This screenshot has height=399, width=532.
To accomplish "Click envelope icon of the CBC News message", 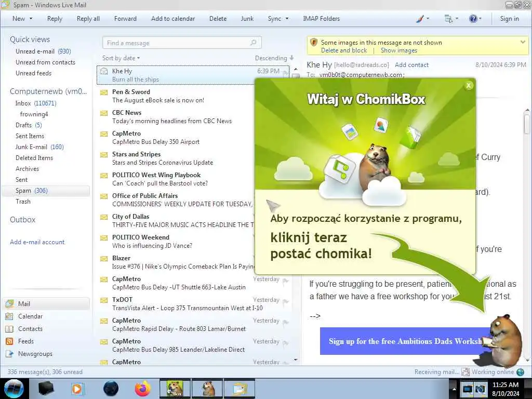I will coord(104,113).
